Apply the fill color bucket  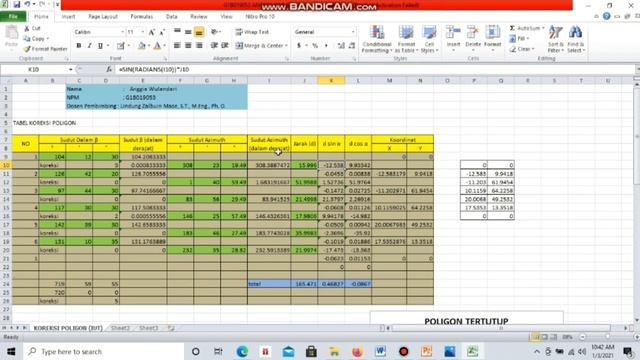coord(141,46)
